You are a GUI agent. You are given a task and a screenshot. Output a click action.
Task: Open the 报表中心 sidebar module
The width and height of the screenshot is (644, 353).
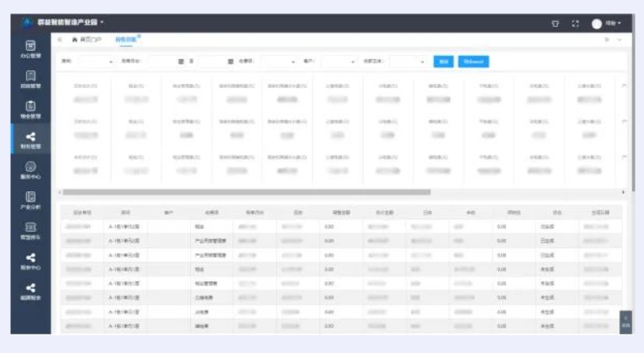click(x=30, y=262)
